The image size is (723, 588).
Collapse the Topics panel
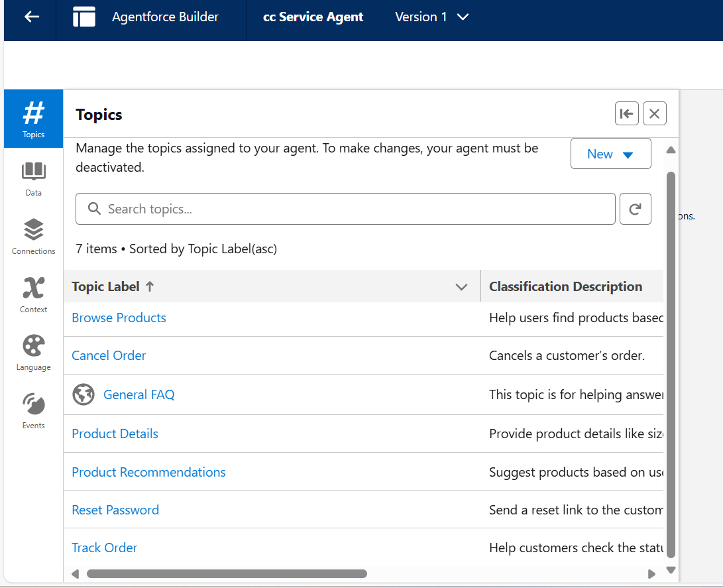626,114
